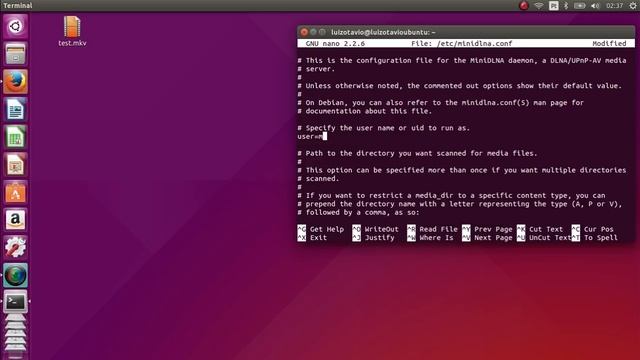The width and height of the screenshot is (640, 360).
Task: Click the 'Path to the directory' comment line
Action: tap(417, 153)
